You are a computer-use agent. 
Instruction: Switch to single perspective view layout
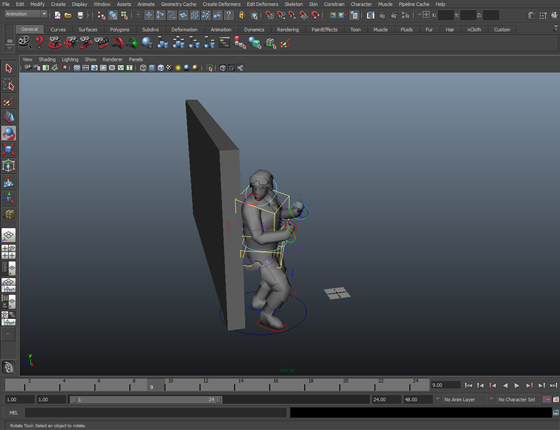(x=9, y=235)
